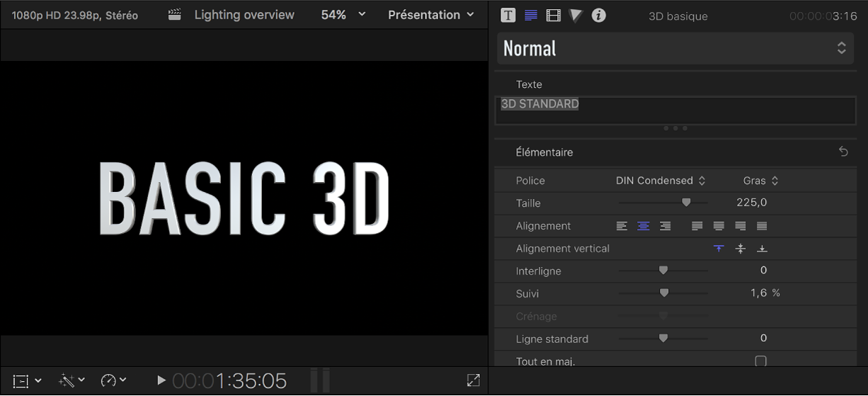Open the Normal text style preset dropdown
This screenshot has width=868, height=396.
click(675, 48)
